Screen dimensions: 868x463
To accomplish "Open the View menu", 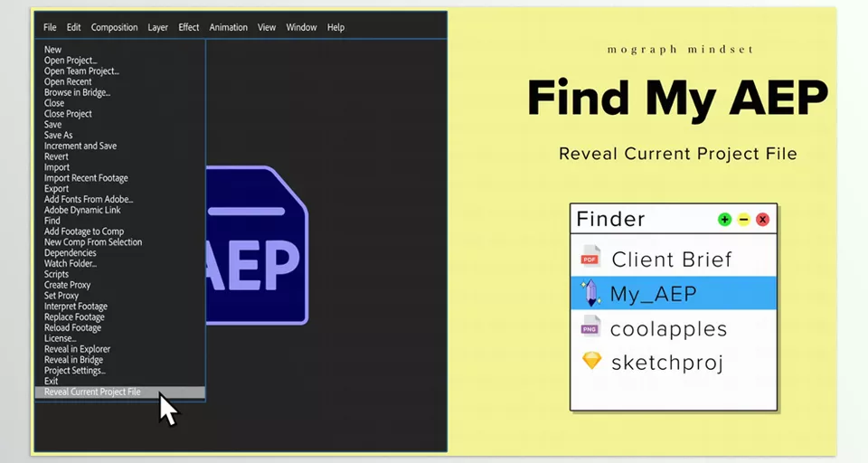I will point(267,27).
